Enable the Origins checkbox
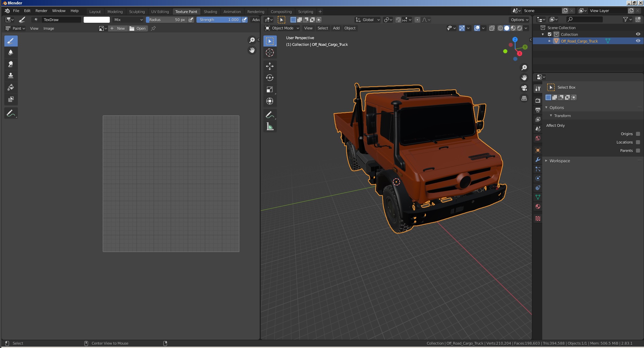644x348 pixels. point(638,134)
